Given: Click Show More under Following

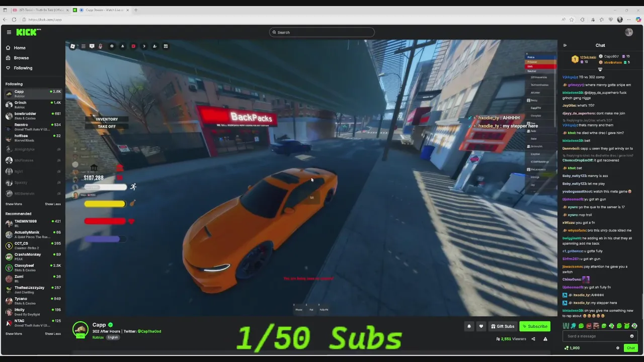Looking at the screenshot, I should pyautogui.click(x=14, y=204).
